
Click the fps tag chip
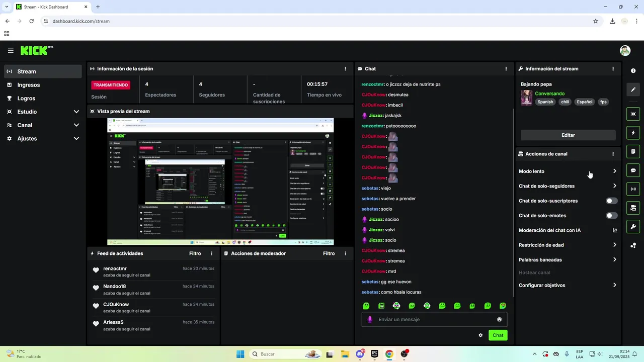pos(603,102)
